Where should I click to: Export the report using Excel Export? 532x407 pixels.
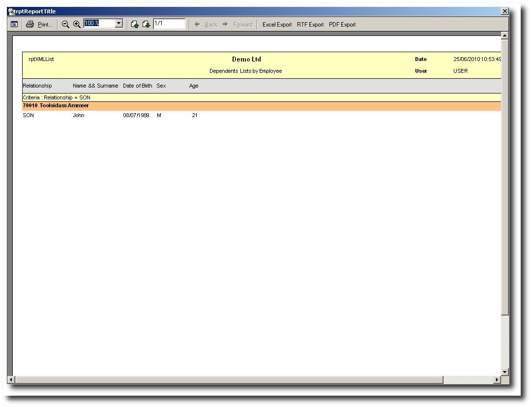coord(277,24)
